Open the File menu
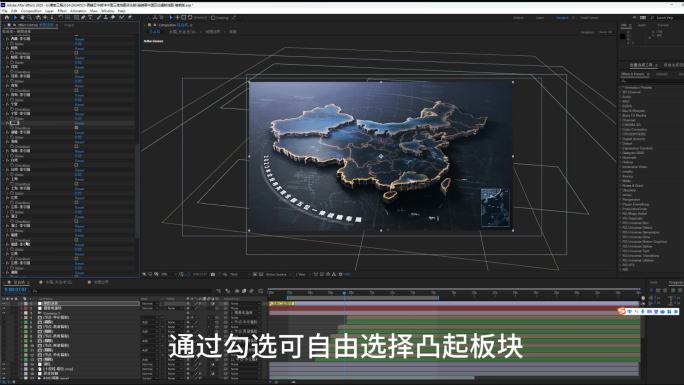The width and height of the screenshot is (684, 385). coord(5,10)
